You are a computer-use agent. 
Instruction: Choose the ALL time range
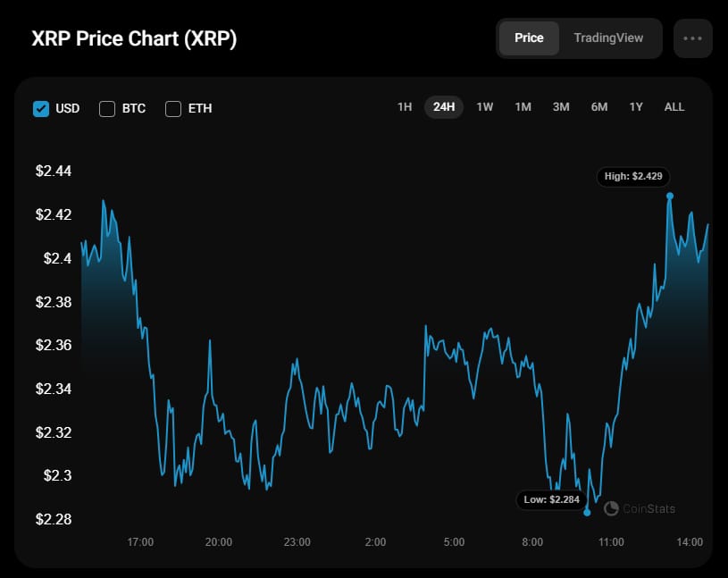(674, 107)
